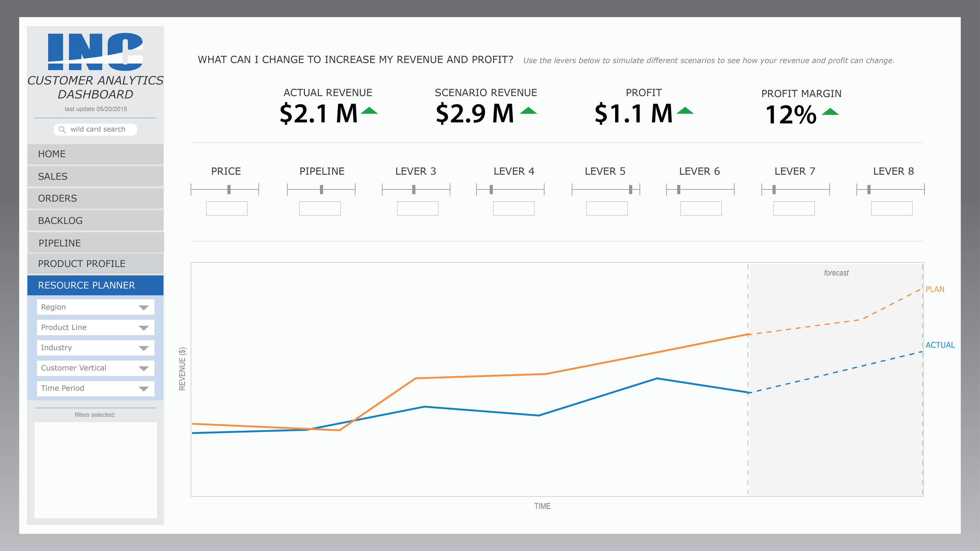Click the value box under PIPELINE lever
980x551 pixels.
(x=320, y=208)
